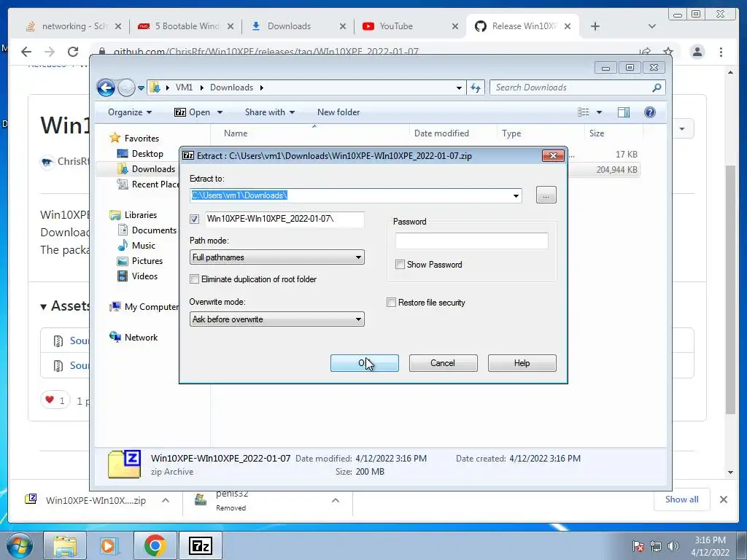The image size is (747, 560).
Task: Select Desktop under Favorites
Action: click(140, 154)
